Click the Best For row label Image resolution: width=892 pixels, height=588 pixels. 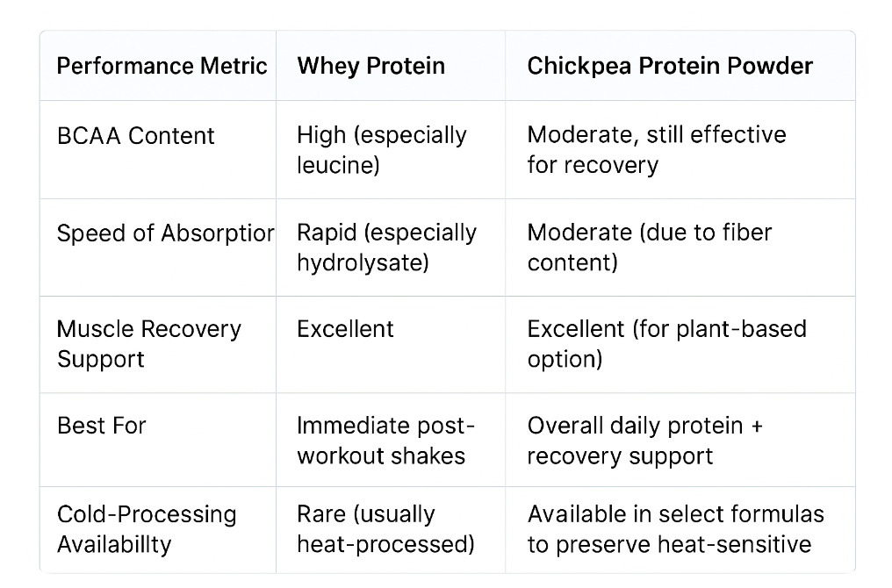click(x=101, y=426)
